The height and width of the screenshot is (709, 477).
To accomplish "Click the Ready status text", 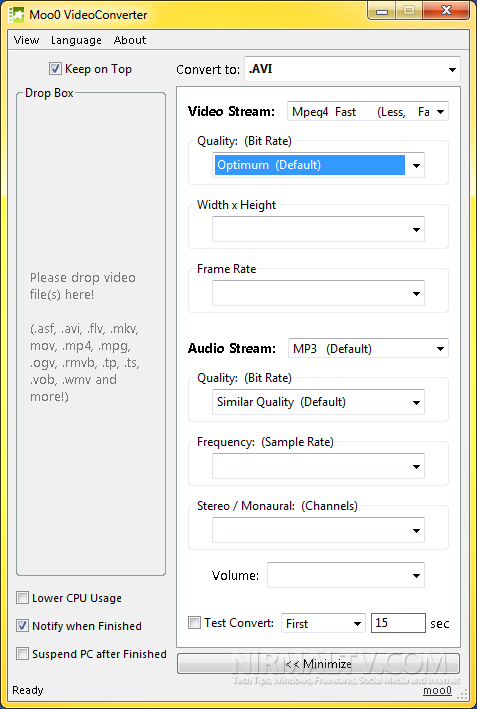I will [x=28, y=690].
